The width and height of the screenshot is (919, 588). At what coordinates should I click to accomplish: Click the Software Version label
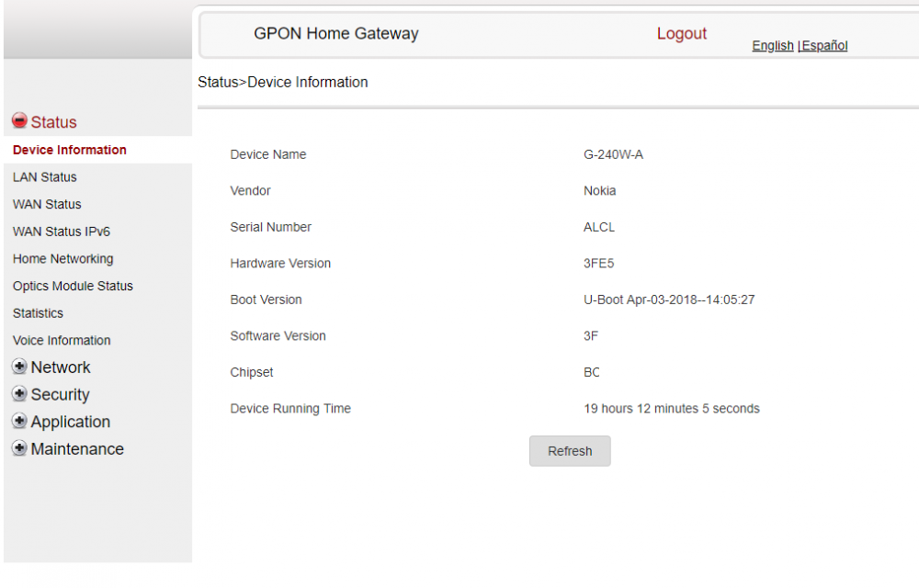click(x=278, y=336)
